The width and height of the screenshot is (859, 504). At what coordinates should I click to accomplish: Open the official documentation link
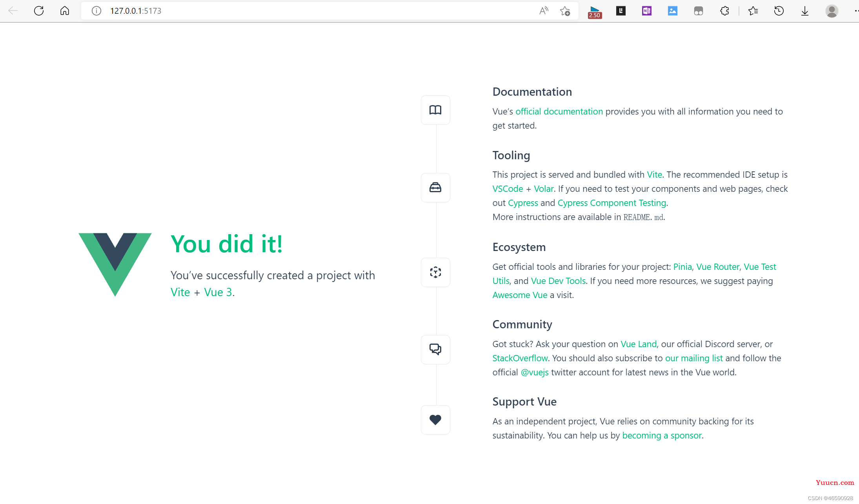pyautogui.click(x=559, y=111)
